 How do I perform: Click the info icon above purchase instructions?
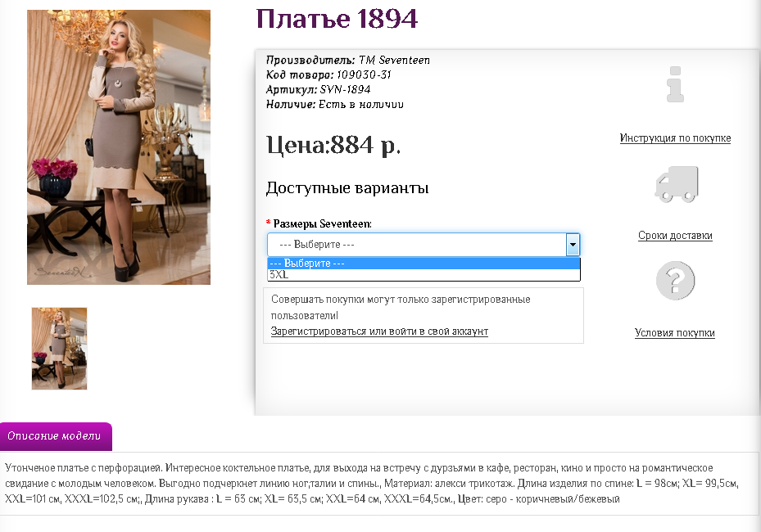coord(675,85)
